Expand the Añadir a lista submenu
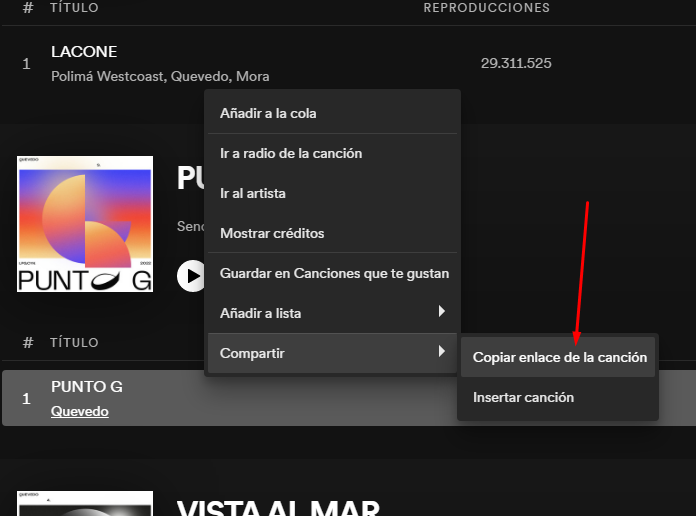 click(332, 313)
